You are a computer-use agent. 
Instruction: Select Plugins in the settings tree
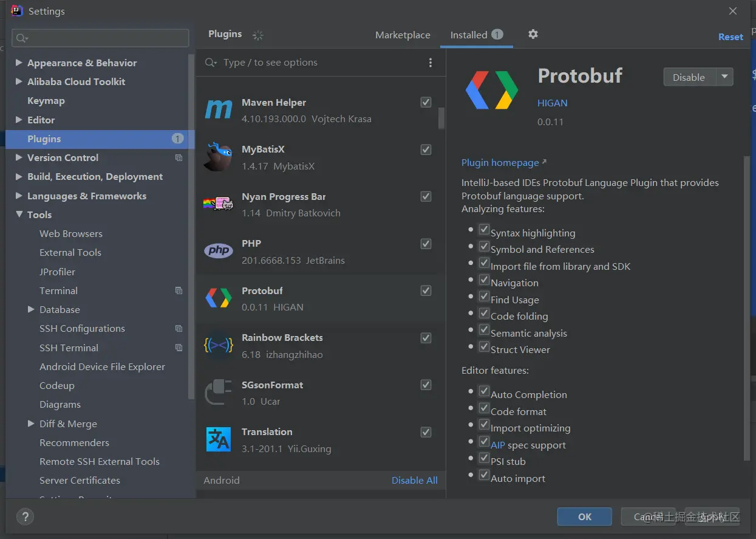(100, 139)
